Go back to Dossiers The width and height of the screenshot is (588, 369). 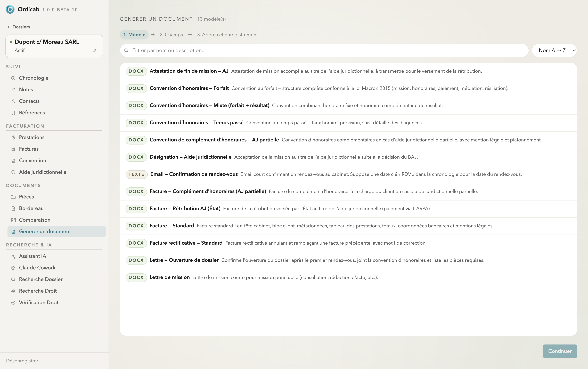(19, 27)
